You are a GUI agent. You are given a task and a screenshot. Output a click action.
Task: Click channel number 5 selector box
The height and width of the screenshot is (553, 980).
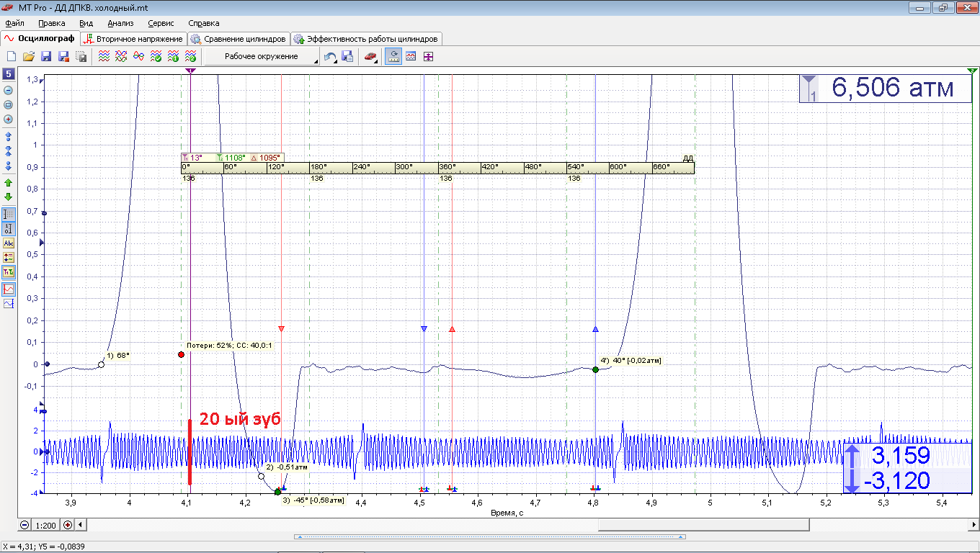coord(9,74)
